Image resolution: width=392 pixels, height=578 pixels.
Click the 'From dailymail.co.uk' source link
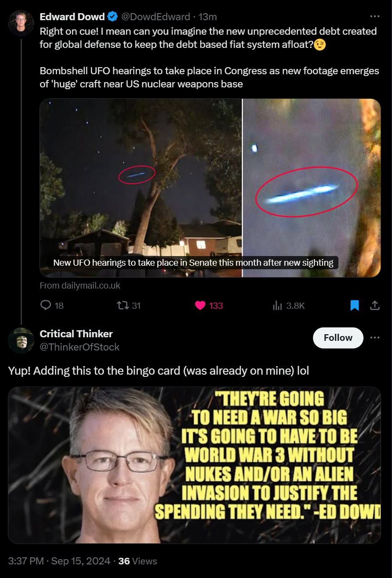coord(80,285)
